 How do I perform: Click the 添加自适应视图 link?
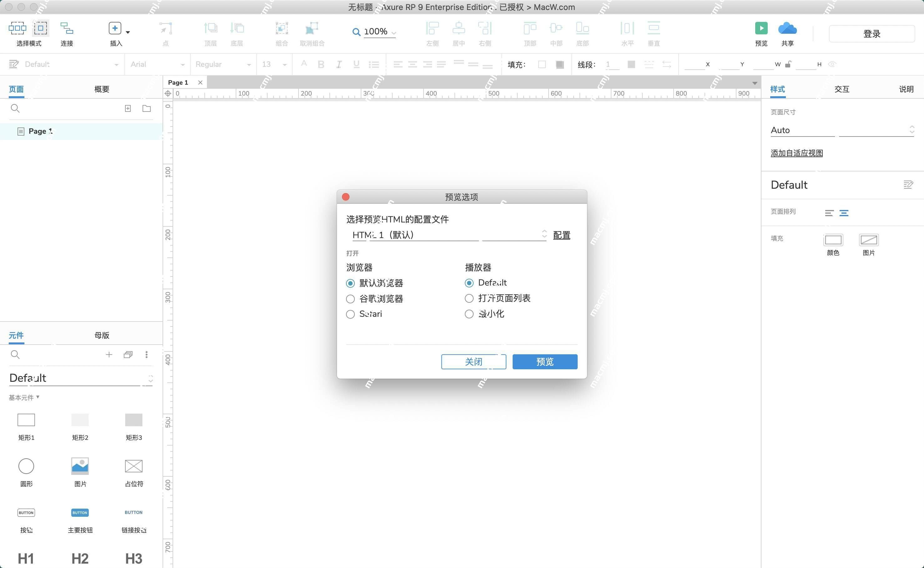[x=796, y=153]
